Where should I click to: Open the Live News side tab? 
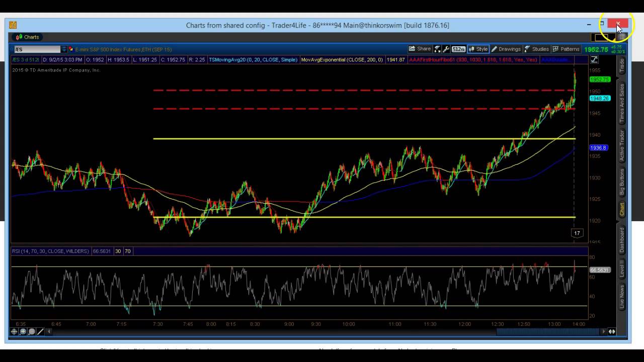tap(622, 297)
